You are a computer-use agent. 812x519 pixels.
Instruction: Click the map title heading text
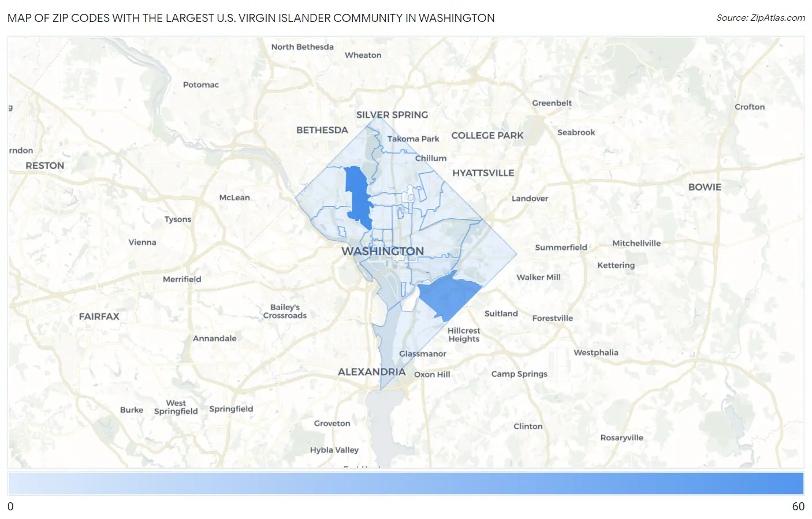(251, 18)
